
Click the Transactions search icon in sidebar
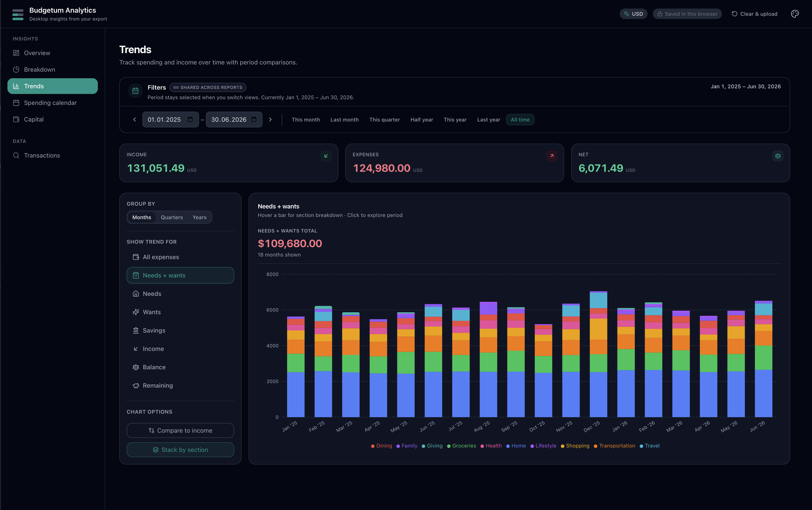click(16, 156)
